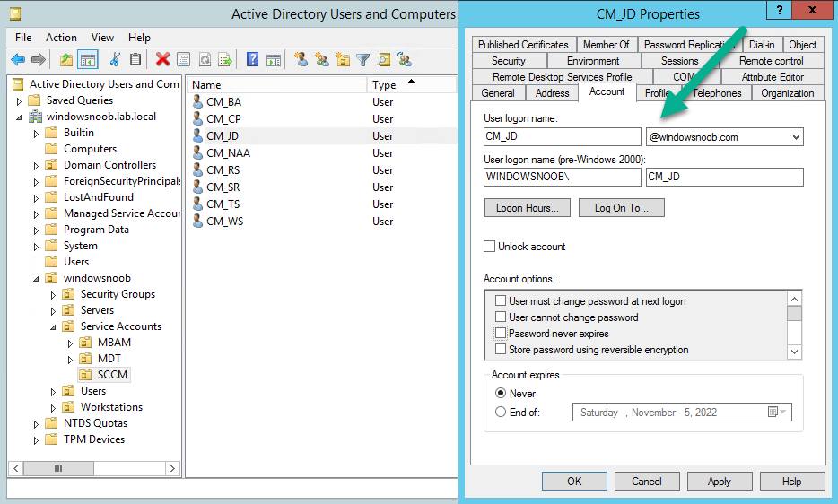Screen dimensions: 838x504
Task: Expand the Saved Queries node
Action: 19,101
